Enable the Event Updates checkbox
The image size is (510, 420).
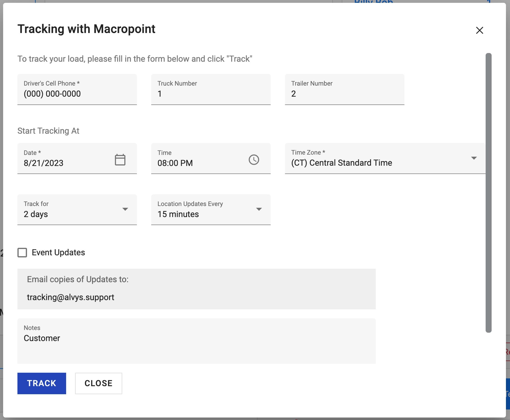tap(22, 253)
